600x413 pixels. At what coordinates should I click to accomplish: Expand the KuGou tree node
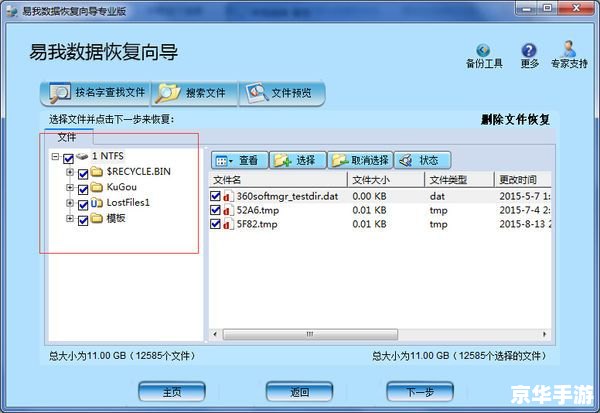[70, 188]
